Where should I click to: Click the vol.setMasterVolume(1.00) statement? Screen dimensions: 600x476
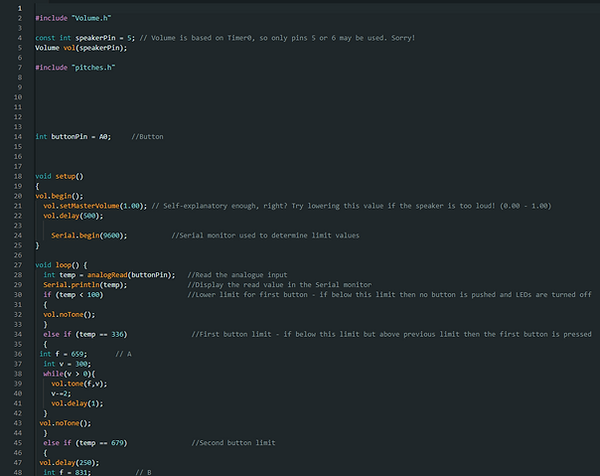(x=95, y=205)
